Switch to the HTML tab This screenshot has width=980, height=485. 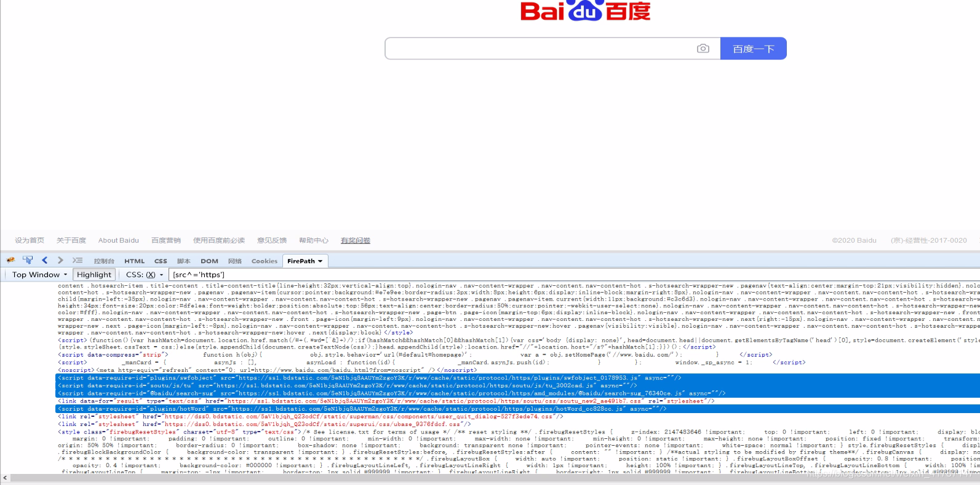coord(135,261)
